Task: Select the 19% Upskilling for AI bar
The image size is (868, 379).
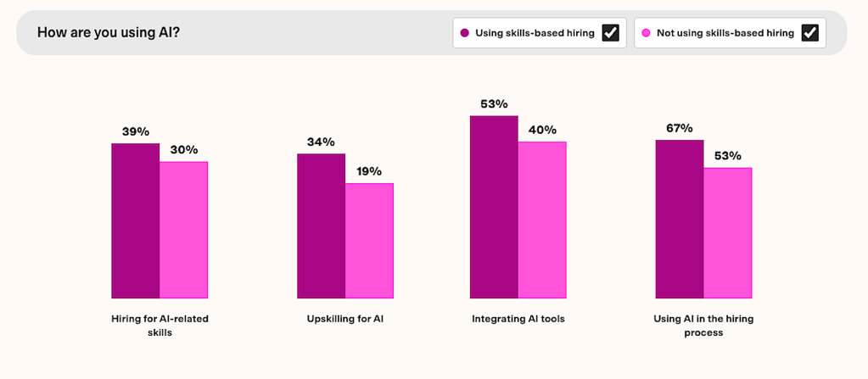Action: click(369, 241)
